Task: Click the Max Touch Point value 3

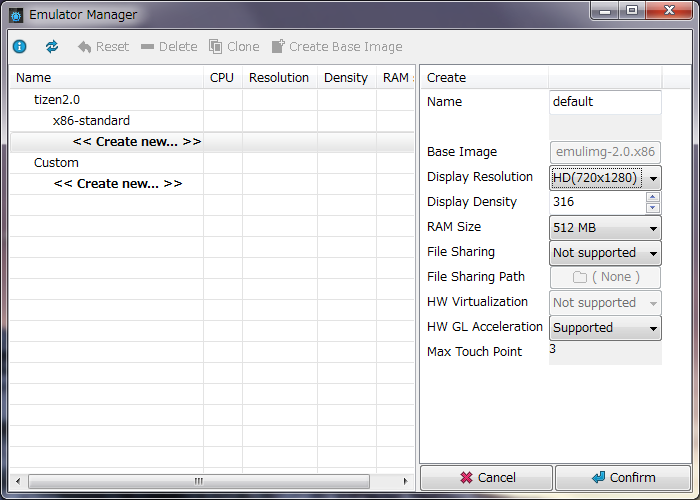Action: (553, 349)
